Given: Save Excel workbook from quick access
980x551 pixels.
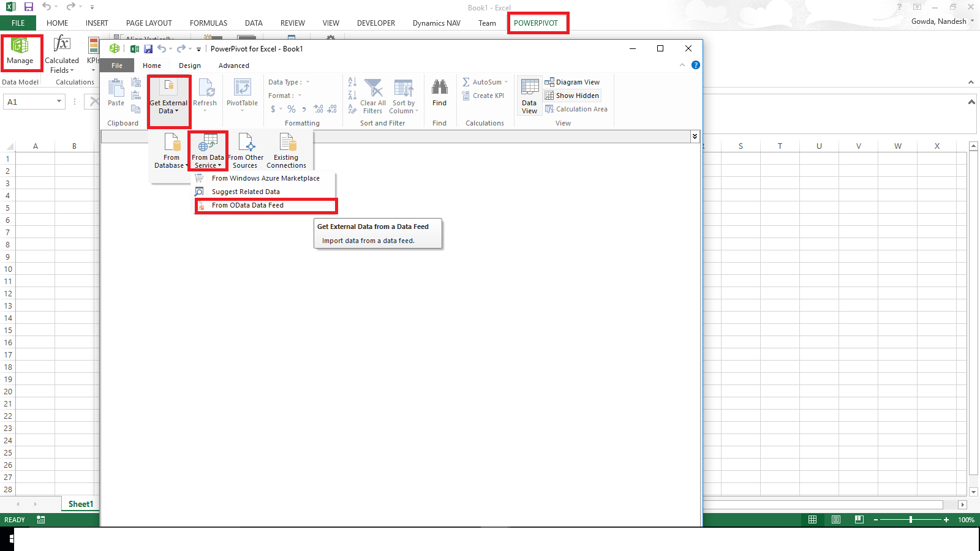Looking at the screenshot, I should [29, 7].
